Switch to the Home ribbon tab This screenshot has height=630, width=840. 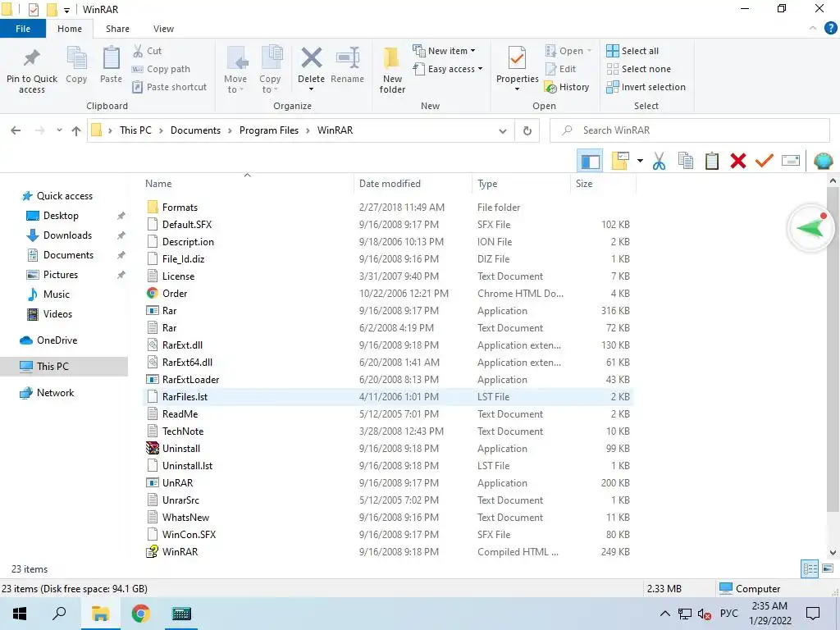tap(70, 29)
